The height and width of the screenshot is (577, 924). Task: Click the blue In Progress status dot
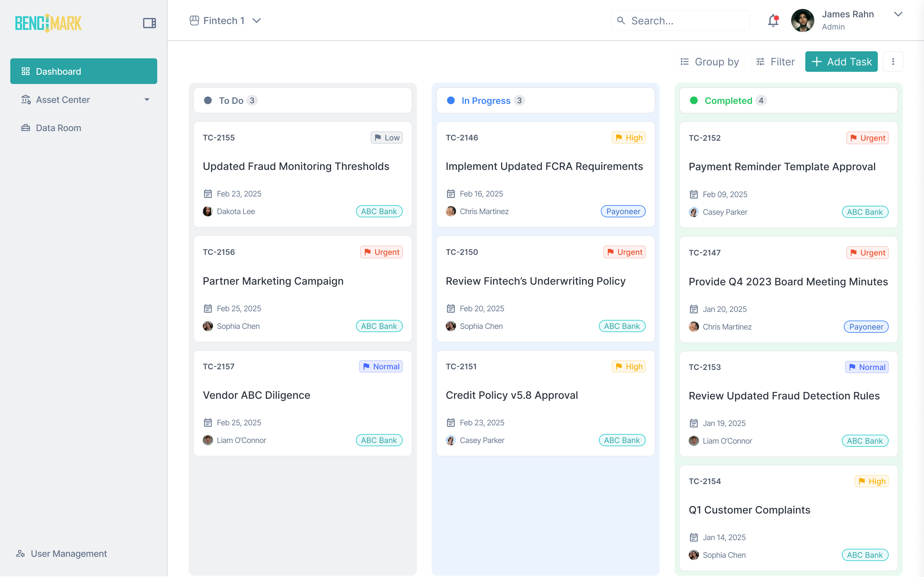450,100
